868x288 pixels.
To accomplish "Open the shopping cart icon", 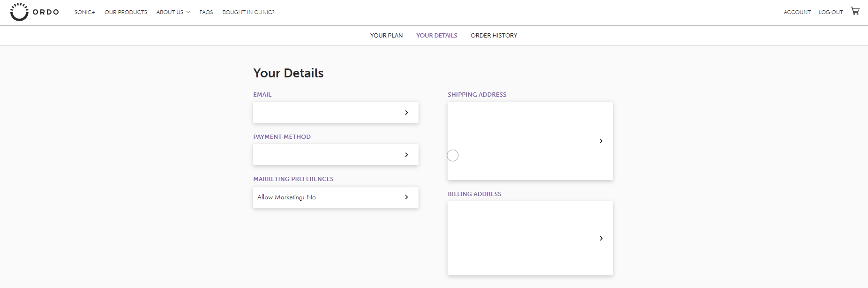I will (x=855, y=11).
